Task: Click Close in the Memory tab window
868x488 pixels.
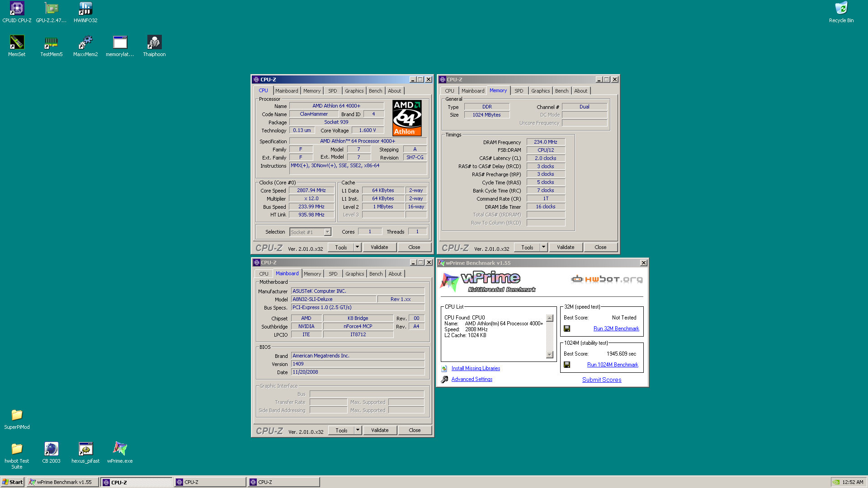Action: coord(600,247)
